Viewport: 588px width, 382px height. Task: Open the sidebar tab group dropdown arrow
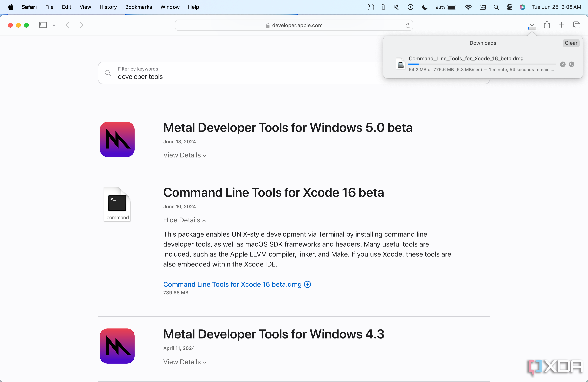pyautogui.click(x=54, y=25)
